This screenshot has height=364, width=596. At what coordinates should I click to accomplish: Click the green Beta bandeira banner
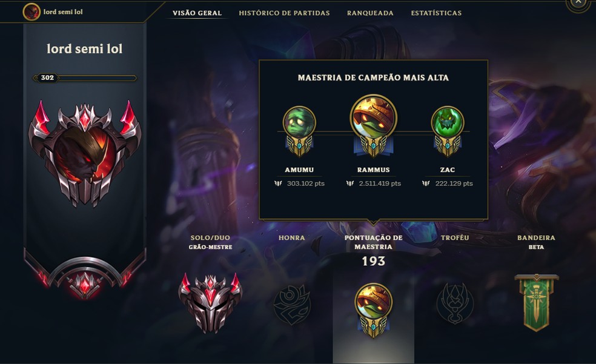click(x=536, y=303)
